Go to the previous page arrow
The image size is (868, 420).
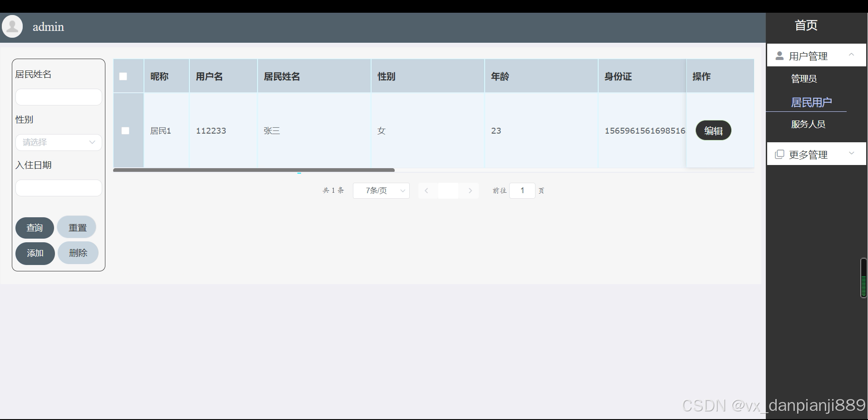pos(427,190)
